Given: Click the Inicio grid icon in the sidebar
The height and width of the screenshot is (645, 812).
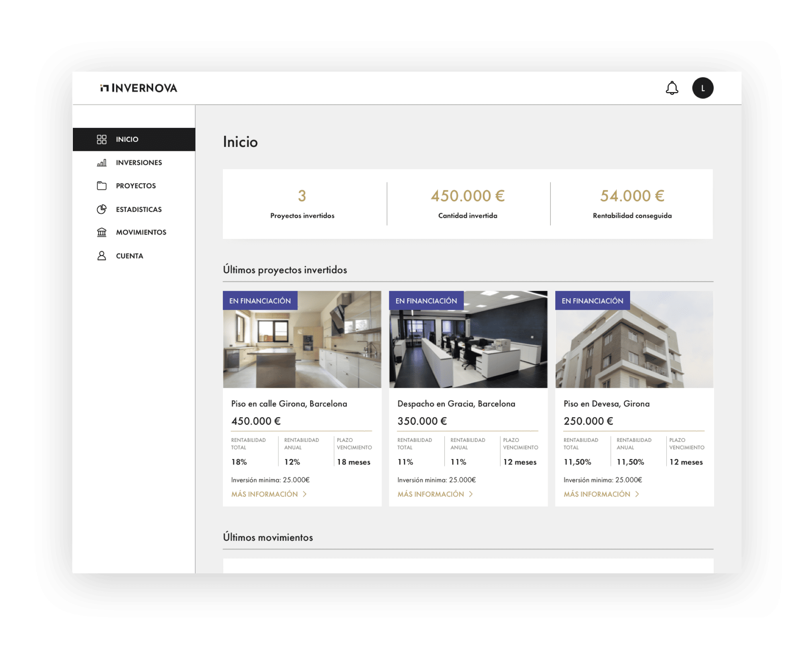Looking at the screenshot, I should pyautogui.click(x=101, y=139).
